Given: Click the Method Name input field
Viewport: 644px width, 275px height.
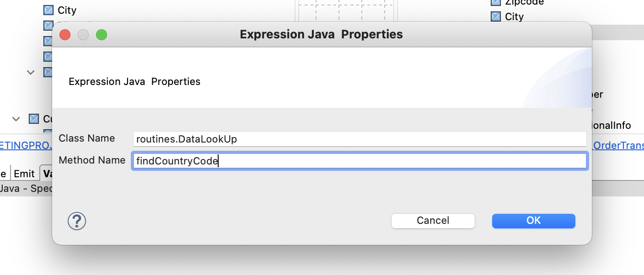Looking at the screenshot, I should tap(359, 161).
